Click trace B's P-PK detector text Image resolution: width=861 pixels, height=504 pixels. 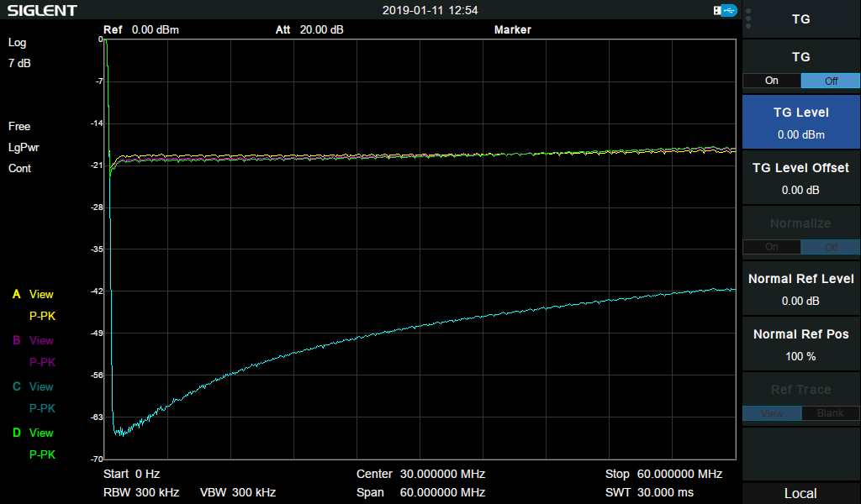click(x=42, y=362)
